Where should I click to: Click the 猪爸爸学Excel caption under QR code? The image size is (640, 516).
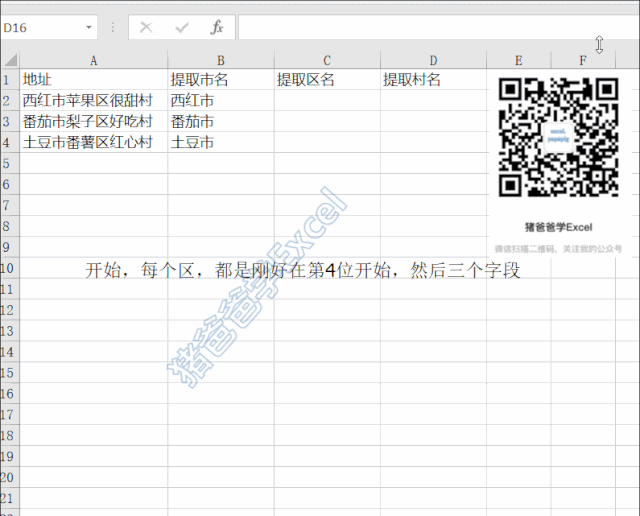click(558, 227)
